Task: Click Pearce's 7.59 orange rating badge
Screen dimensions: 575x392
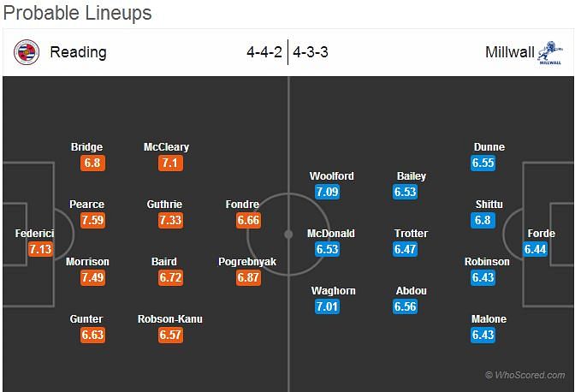Action: point(92,220)
